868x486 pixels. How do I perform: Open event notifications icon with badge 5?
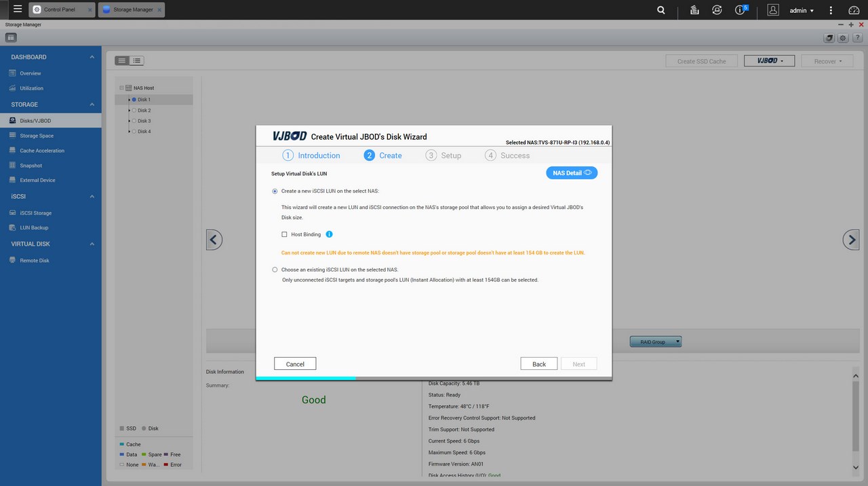click(x=741, y=10)
